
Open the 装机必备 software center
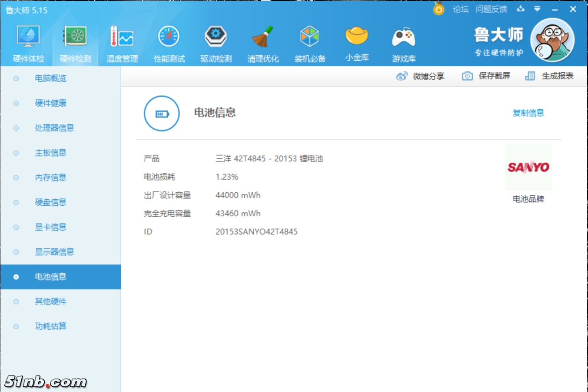pos(310,41)
